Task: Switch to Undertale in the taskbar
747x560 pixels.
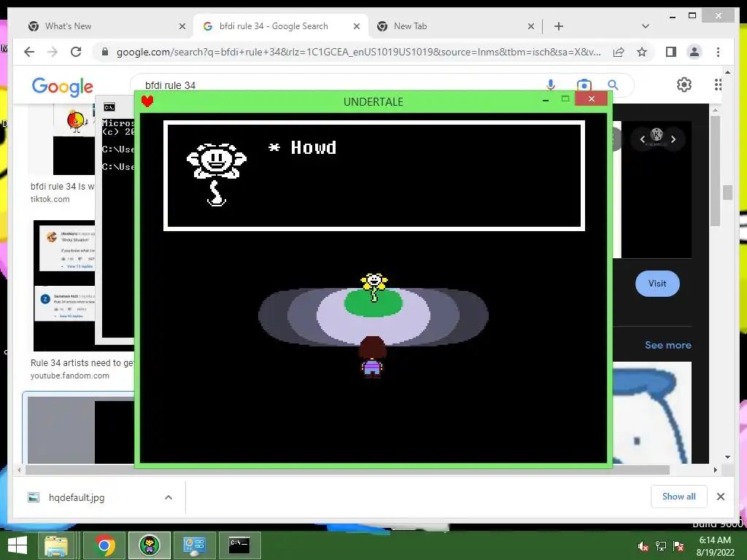Action: click(x=149, y=545)
